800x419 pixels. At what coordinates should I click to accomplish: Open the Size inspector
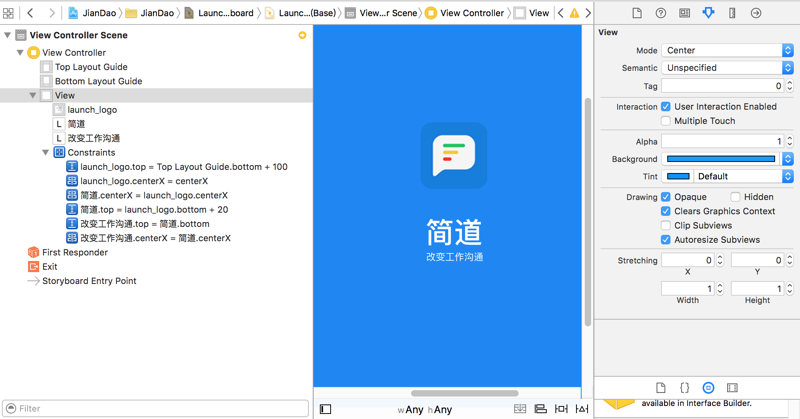point(732,13)
